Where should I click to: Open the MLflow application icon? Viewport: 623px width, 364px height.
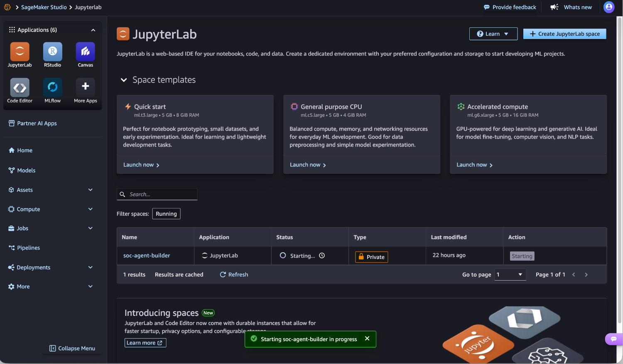pyautogui.click(x=52, y=88)
